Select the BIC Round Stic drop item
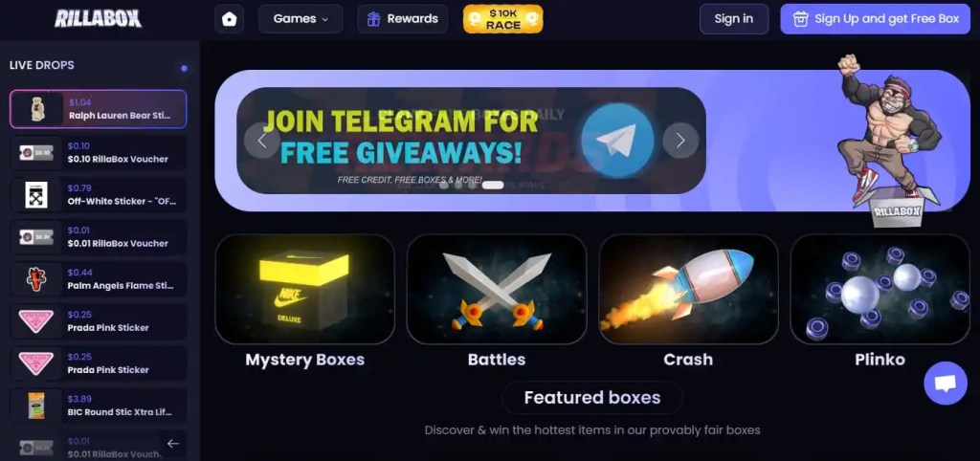This screenshot has height=461, width=980. coord(99,406)
